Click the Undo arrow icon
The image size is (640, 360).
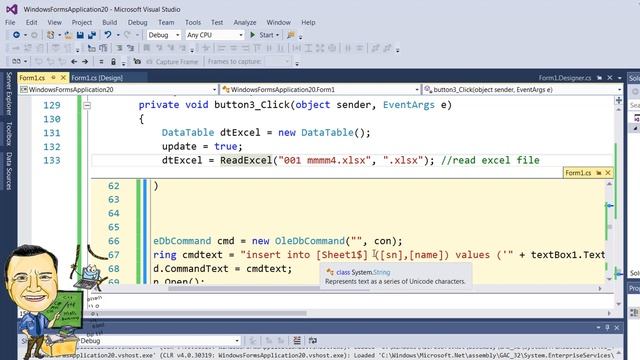pyautogui.click(x=108, y=35)
